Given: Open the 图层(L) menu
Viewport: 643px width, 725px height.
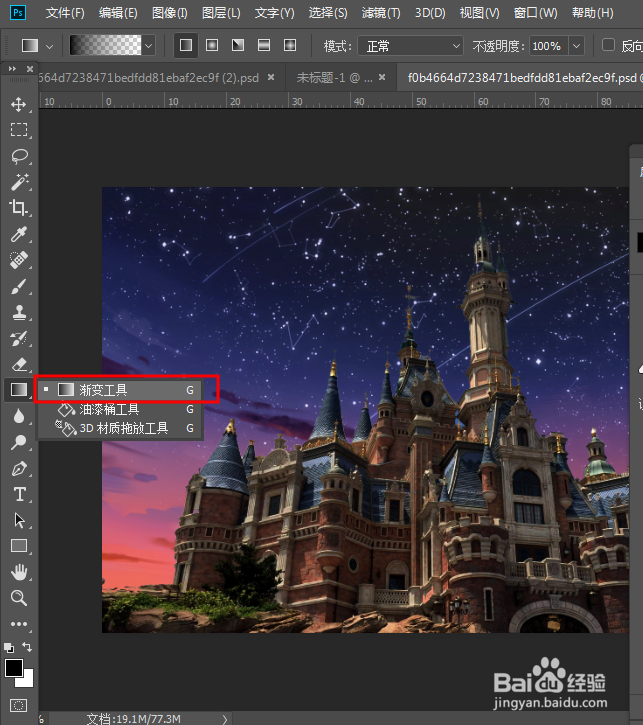Looking at the screenshot, I should pyautogui.click(x=221, y=13).
